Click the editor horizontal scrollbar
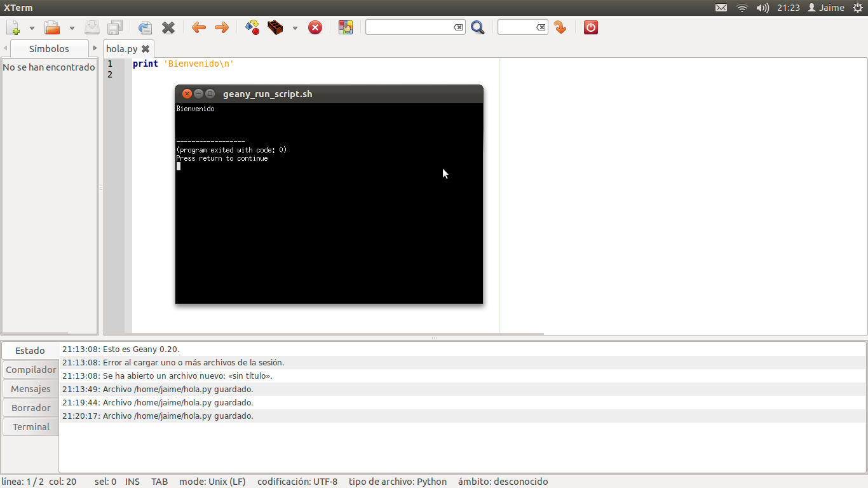Screen dimensions: 868x488 pos(324,334)
